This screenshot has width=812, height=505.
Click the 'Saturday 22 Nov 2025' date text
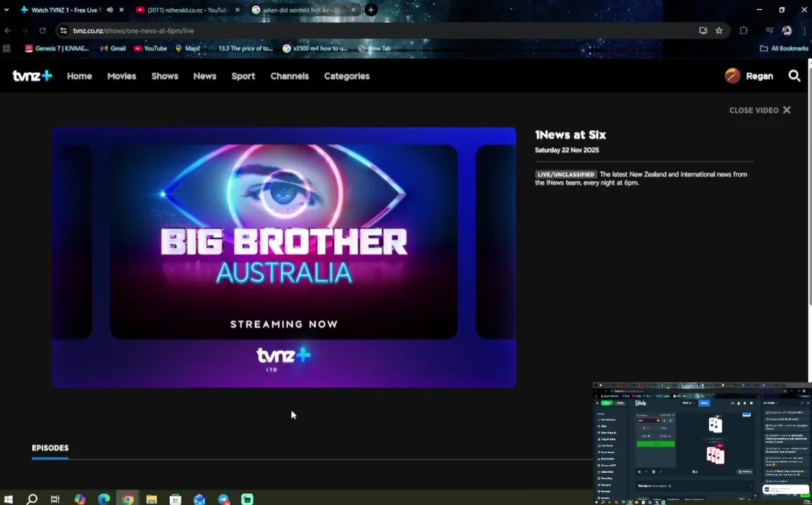pyautogui.click(x=566, y=150)
